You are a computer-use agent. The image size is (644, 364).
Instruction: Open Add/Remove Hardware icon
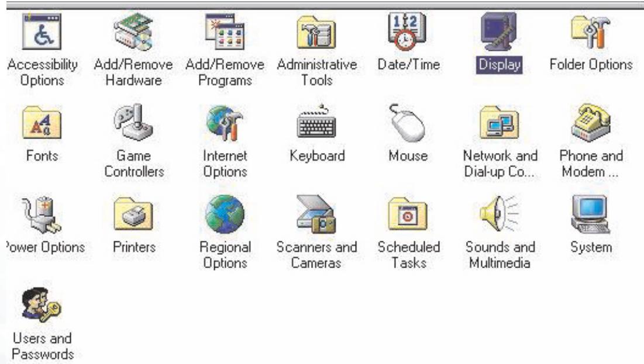[133, 31]
